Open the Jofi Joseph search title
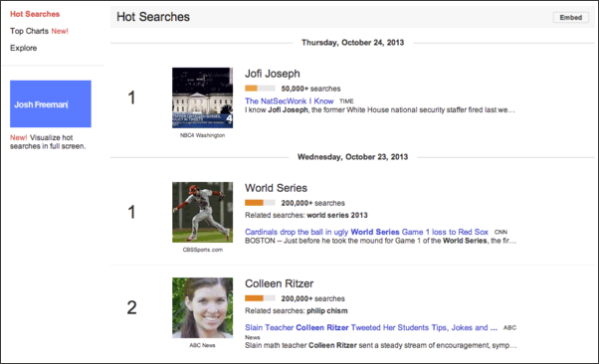This screenshot has width=600, height=364. click(x=273, y=74)
